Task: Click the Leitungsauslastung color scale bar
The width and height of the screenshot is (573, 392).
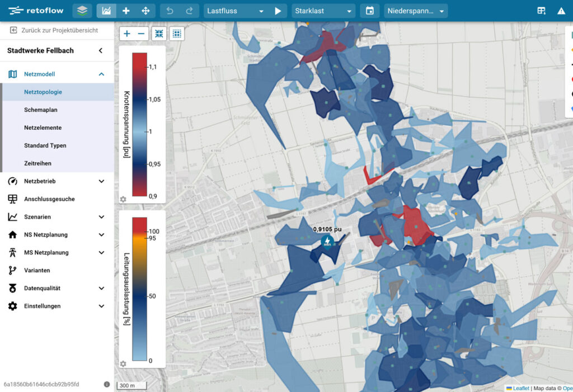Action: pos(139,289)
